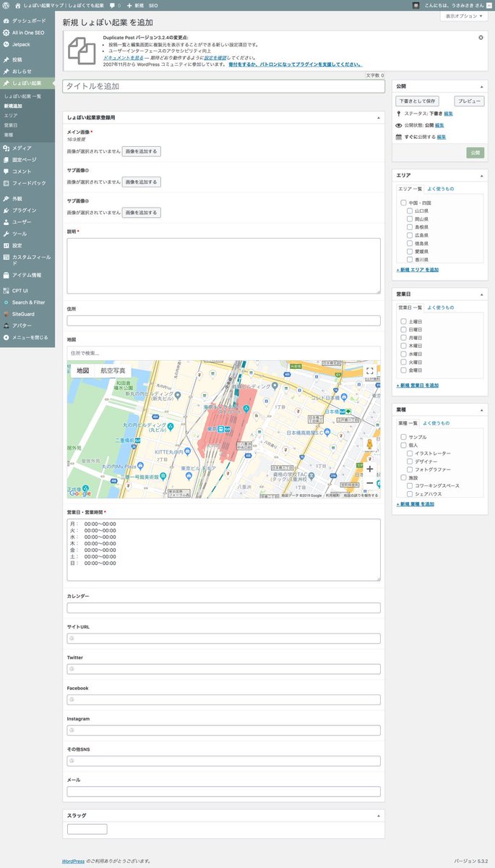This screenshot has width=495, height=868.
Task: Open Custom Fields (カスタムフィールド) in sidebar
Action: click(x=27, y=260)
